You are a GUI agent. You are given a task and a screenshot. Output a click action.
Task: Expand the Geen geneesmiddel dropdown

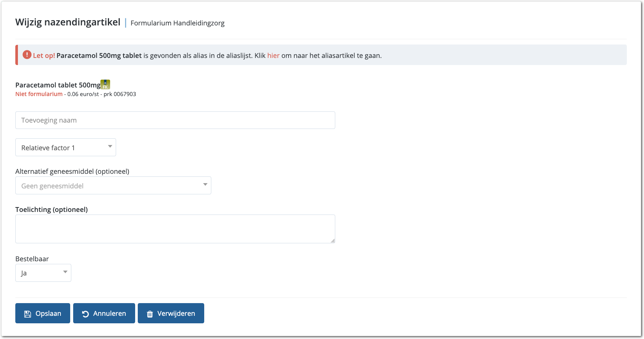pyautogui.click(x=113, y=186)
